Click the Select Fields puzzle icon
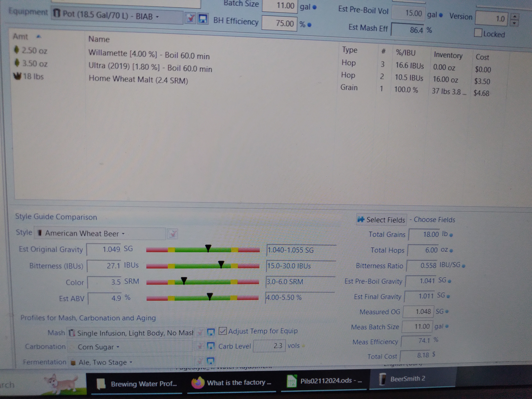The height and width of the screenshot is (399, 532). click(361, 219)
